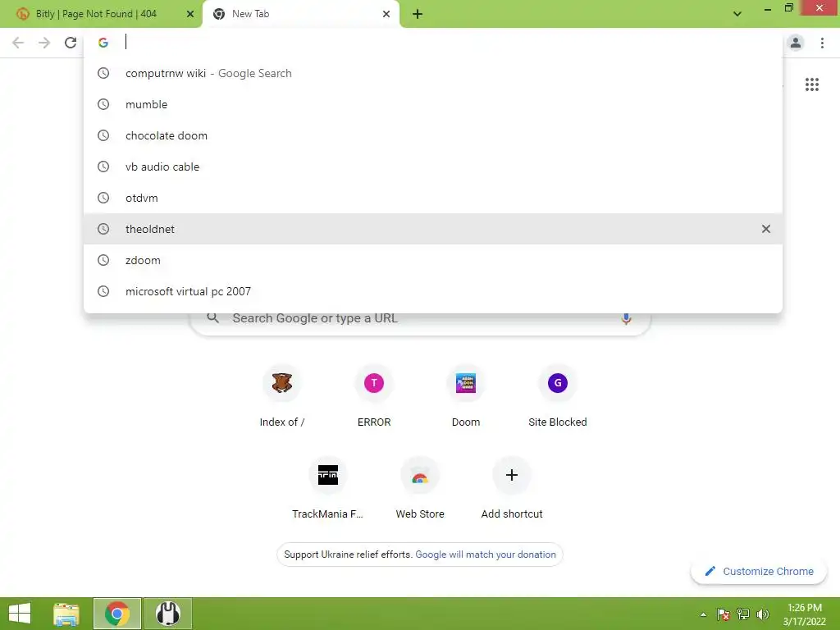Open the Google apps grid

tap(811, 84)
